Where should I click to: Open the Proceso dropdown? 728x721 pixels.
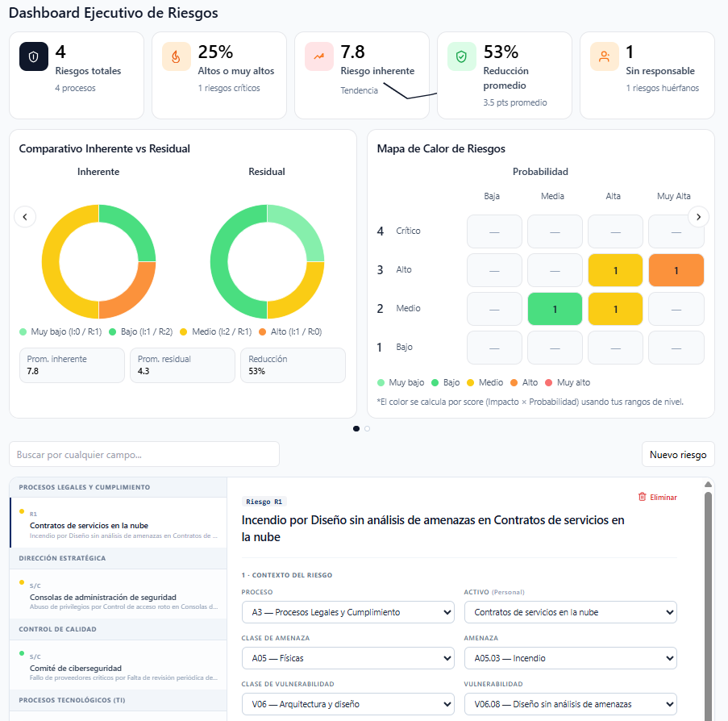coord(347,612)
